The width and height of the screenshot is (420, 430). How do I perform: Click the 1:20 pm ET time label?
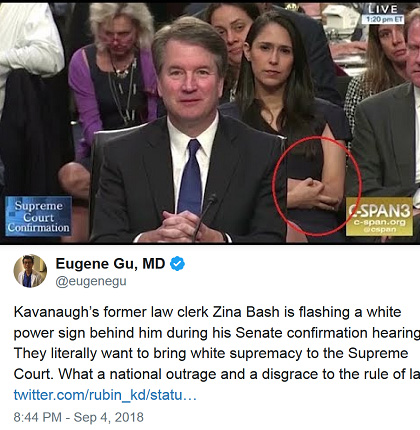[x=383, y=19]
